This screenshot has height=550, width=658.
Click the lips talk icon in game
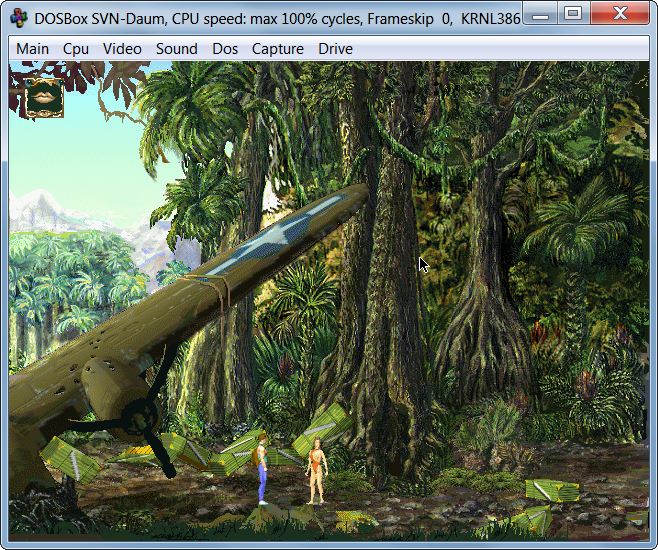pos(43,97)
